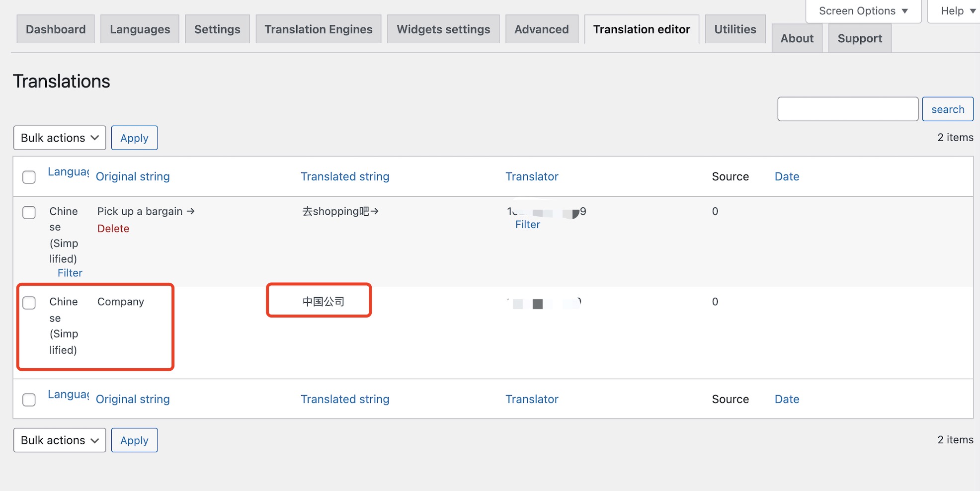The width and height of the screenshot is (980, 491).
Task: Open the top Bulk actions dropdown
Action: coord(60,138)
